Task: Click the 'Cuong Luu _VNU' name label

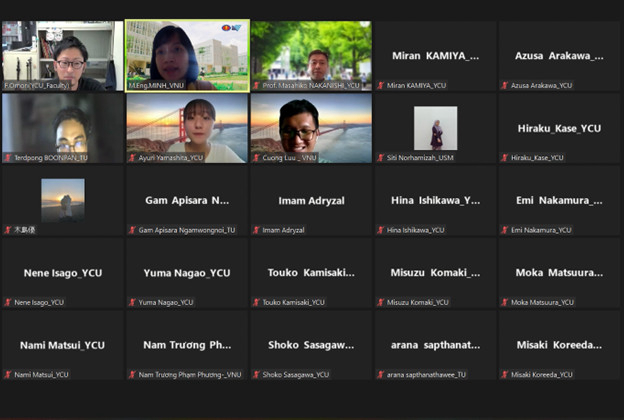Action: pos(289,158)
